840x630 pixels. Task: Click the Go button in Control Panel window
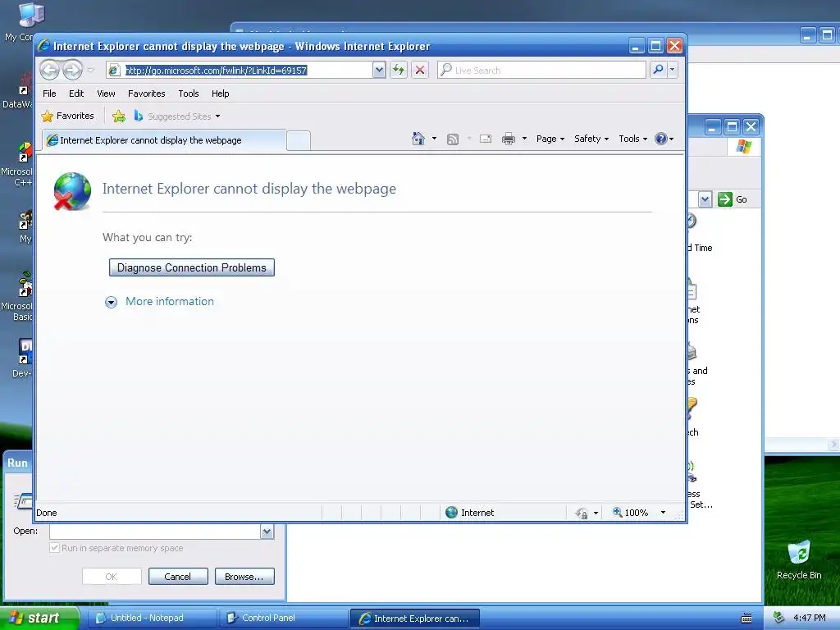point(733,199)
